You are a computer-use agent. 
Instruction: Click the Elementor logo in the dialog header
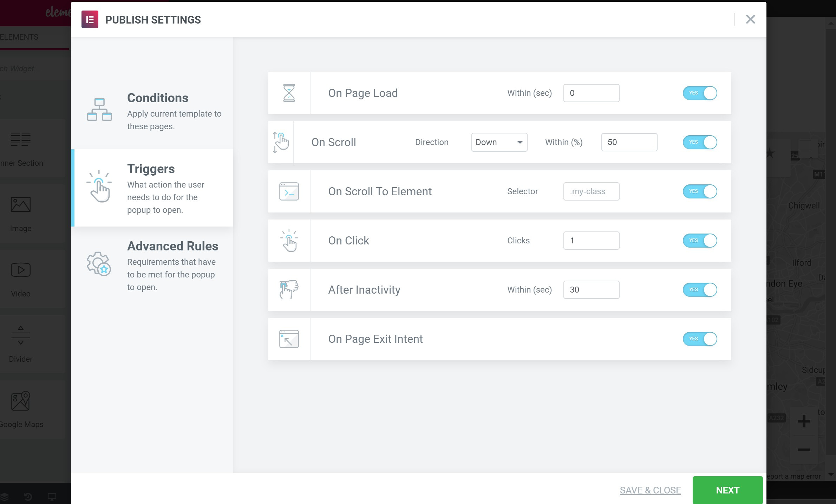[90, 19]
